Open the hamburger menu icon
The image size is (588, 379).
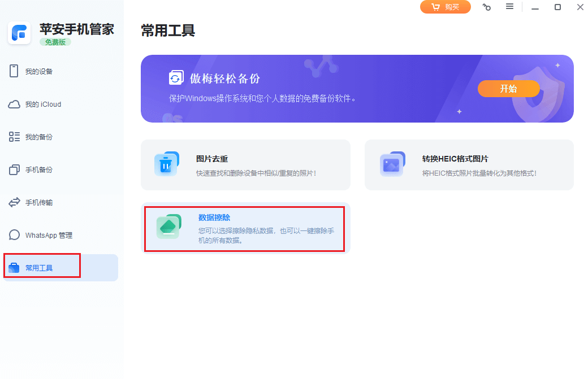point(509,7)
